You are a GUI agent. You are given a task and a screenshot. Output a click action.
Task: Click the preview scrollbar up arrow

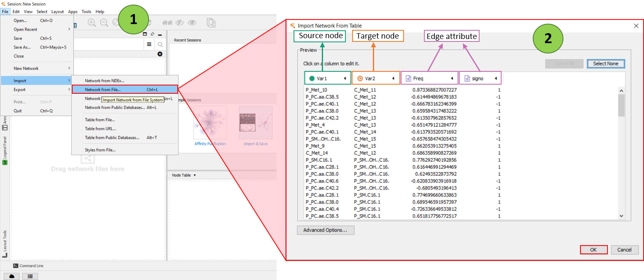(x=621, y=90)
